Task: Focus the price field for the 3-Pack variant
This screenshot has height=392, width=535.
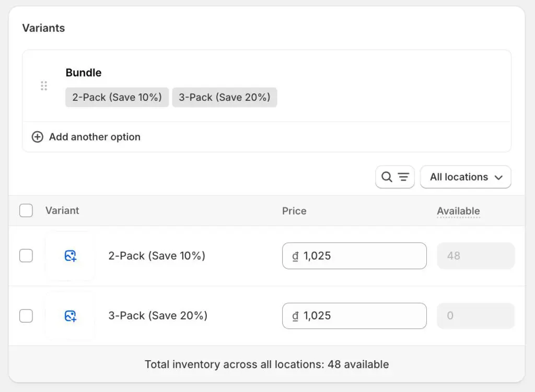Action: [360, 316]
